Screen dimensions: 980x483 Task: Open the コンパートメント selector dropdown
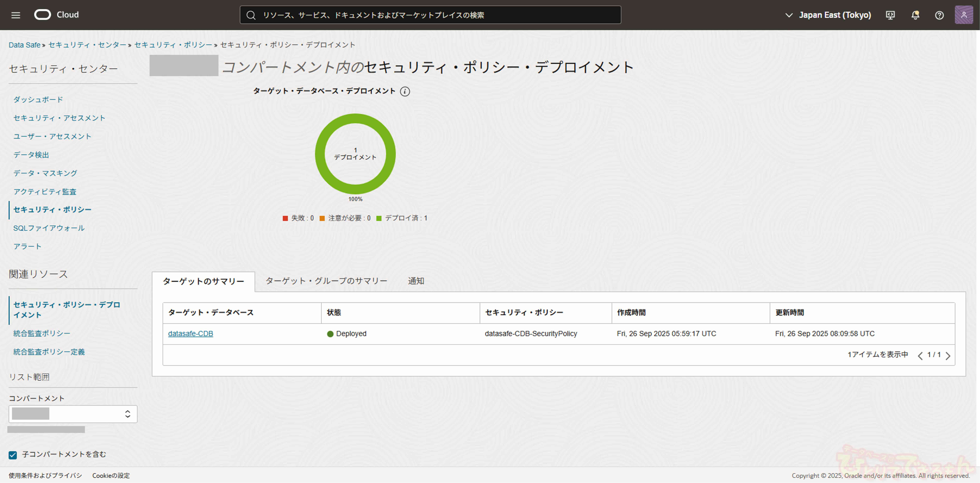click(x=73, y=414)
